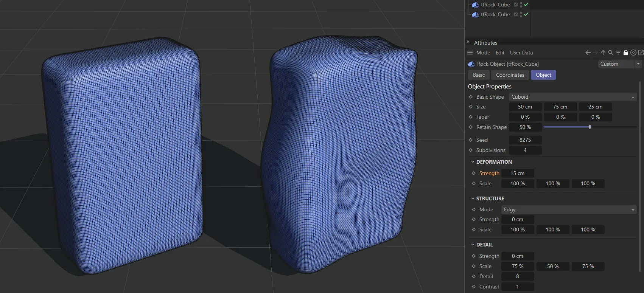The height and width of the screenshot is (293, 644).
Task: Click the Rock Object icon in Attributes header
Action: (x=471, y=64)
